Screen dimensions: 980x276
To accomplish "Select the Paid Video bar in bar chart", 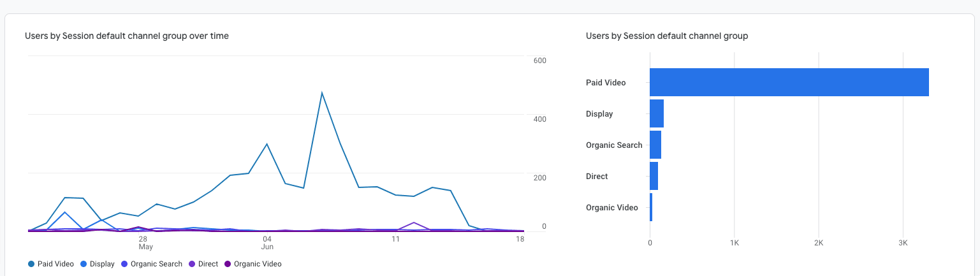I will coord(789,82).
